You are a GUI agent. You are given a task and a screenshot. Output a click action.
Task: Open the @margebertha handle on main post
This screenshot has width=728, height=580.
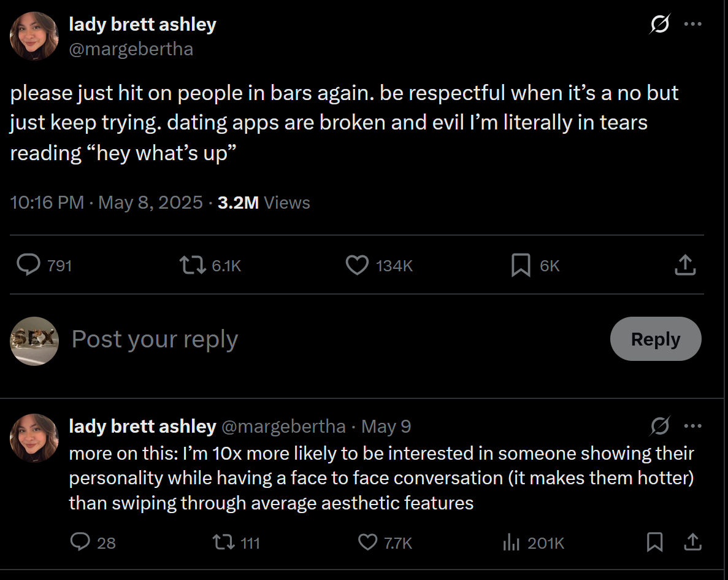tap(131, 49)
